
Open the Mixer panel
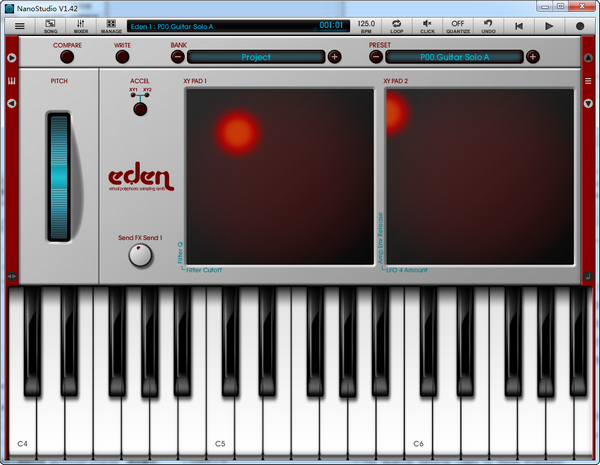(x=80, y=25)
